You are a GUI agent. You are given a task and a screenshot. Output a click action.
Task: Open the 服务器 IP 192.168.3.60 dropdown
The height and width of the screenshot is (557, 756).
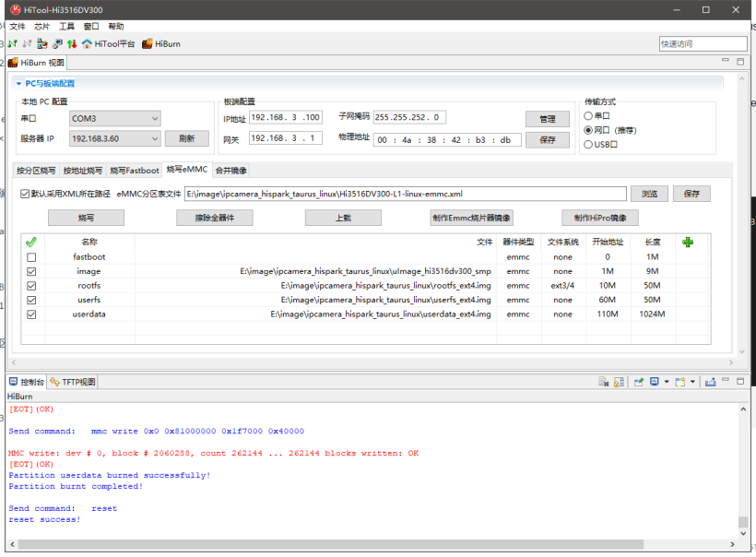point(115,139)
